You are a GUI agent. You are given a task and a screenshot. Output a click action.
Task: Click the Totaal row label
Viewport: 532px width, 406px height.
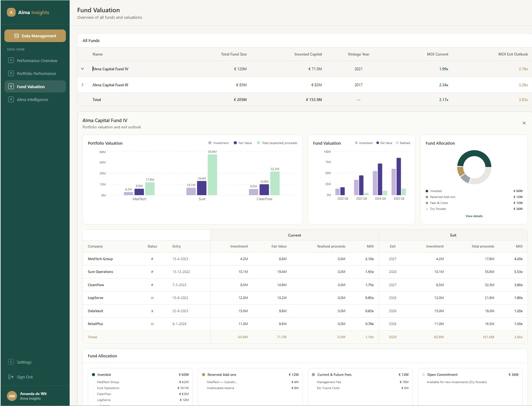click(92, 337)
